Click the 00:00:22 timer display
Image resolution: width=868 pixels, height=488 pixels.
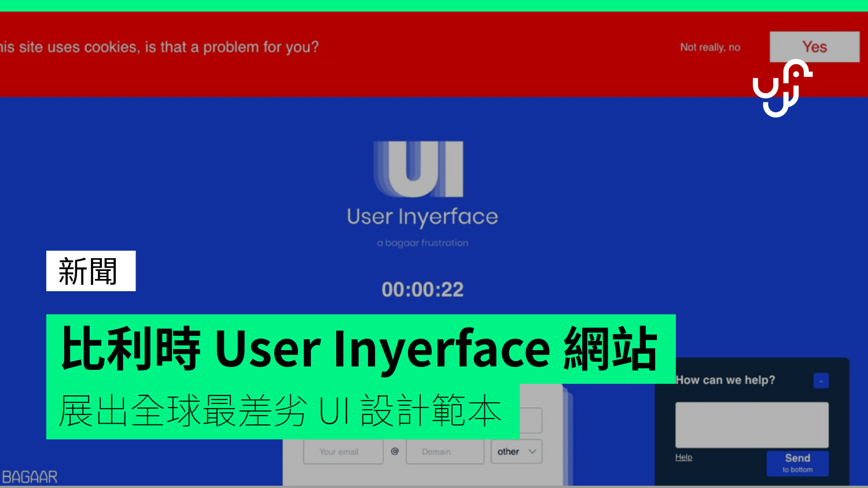point(422,288)
